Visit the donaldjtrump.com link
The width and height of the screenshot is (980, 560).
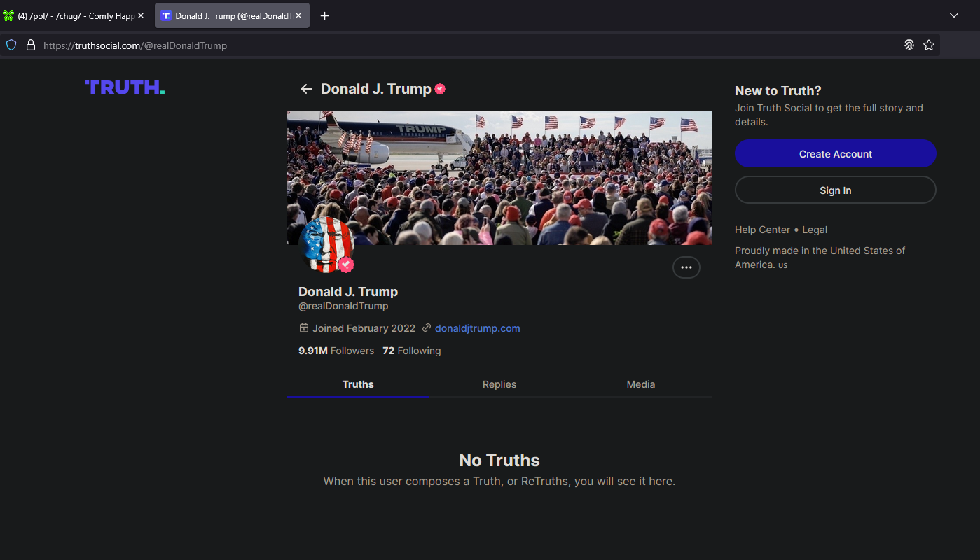click(478, 328)
